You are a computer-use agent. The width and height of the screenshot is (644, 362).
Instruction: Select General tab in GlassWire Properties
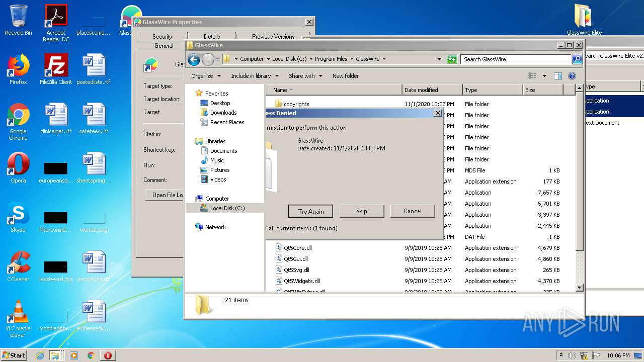(164, 45)
